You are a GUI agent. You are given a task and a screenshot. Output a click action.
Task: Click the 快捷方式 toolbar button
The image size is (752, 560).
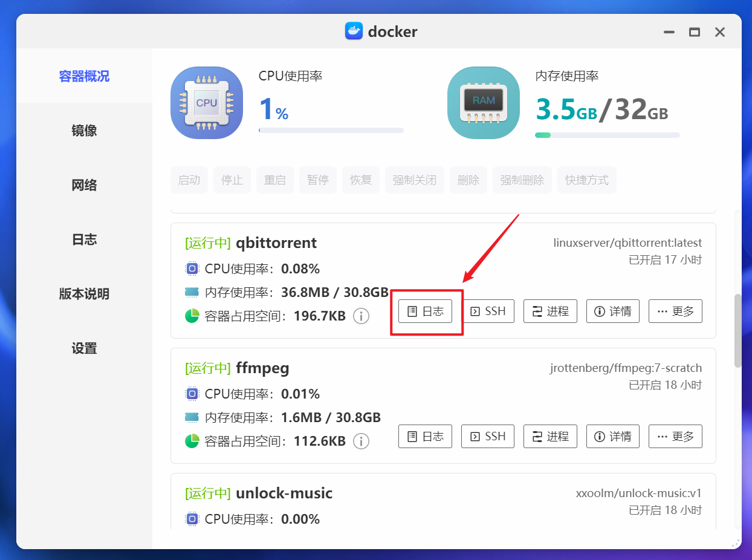[587, 180]
